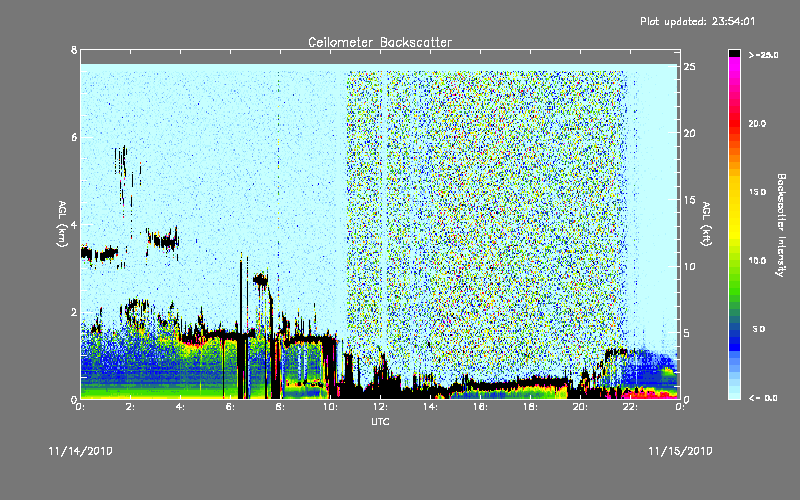Click the 'Backscatter Intensity' colorbar label

[781, 225]
